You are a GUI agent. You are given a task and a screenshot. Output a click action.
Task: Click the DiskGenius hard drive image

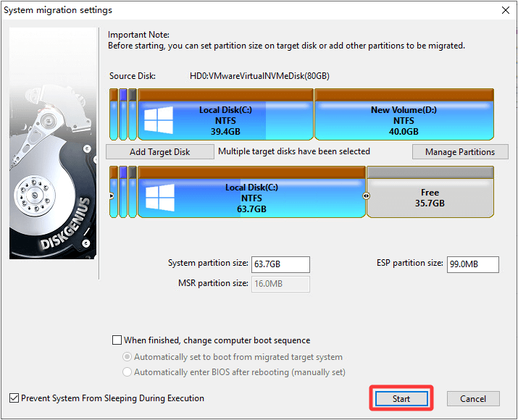pos(53,145)
